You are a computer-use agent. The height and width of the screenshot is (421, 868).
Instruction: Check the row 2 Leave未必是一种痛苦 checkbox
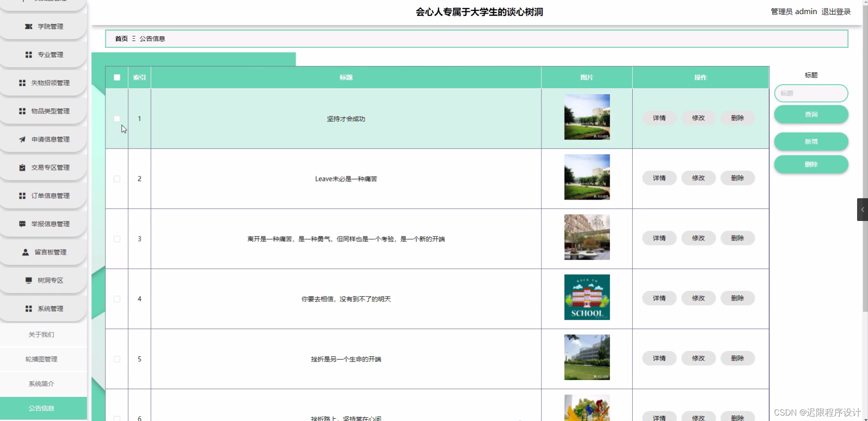117,179
